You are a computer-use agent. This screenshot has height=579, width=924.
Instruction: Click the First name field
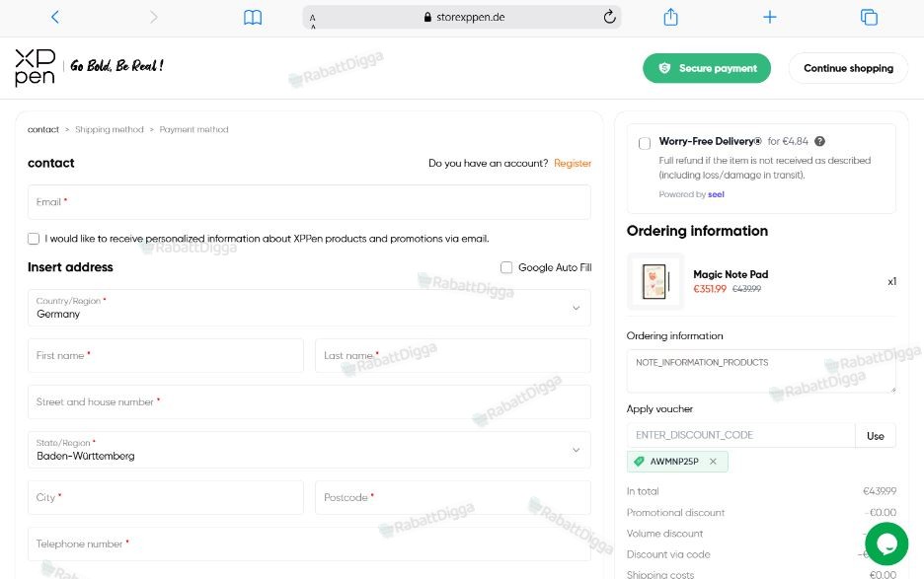[x=166, y=355]
